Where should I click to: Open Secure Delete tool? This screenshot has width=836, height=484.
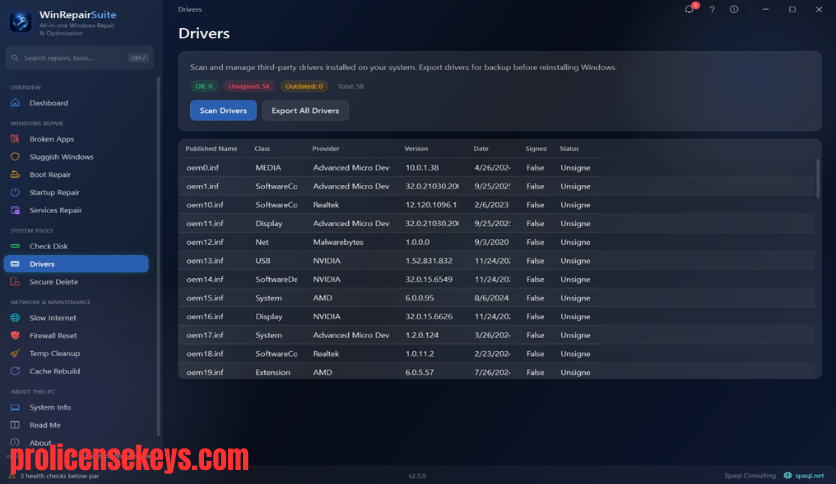(76, 282)
